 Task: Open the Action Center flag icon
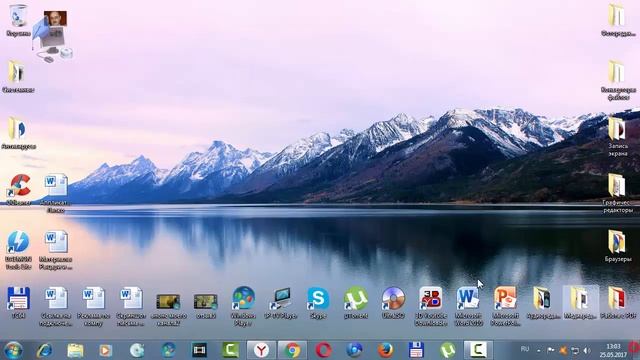pos(551,350)
